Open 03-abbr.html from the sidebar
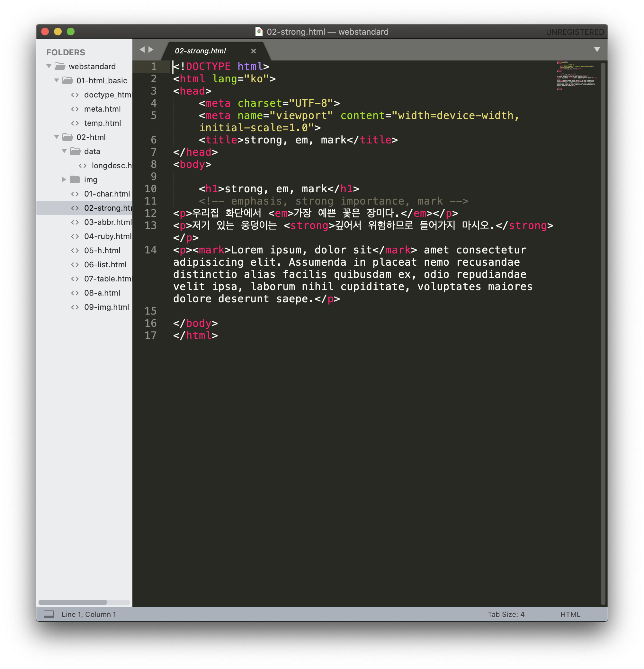The width and height of the screenshot is (644, 669). pyautogui.click(x=107, y=222)
